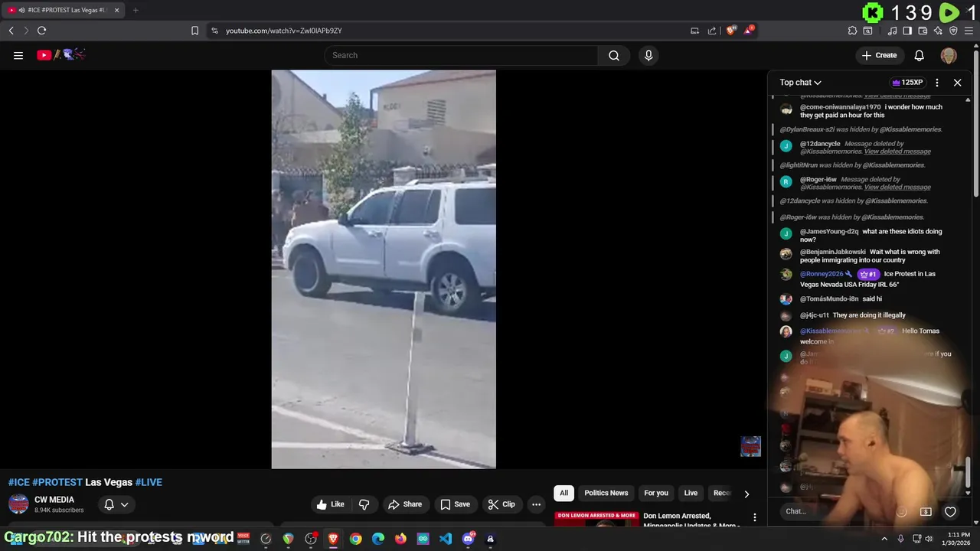Click the #ICE hashtag in title
This screenshot has width=980, height=551.
pyautogui.click(x=19, y=482)
